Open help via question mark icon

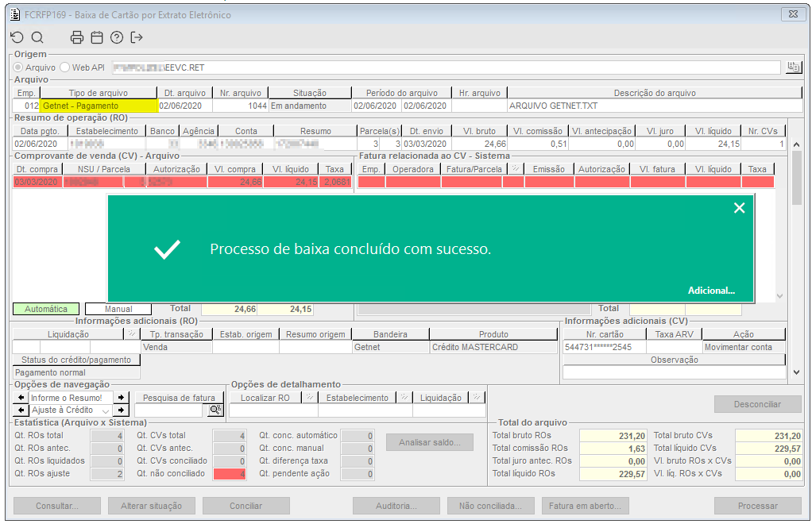pyautogui.click(x=117, y=37)
